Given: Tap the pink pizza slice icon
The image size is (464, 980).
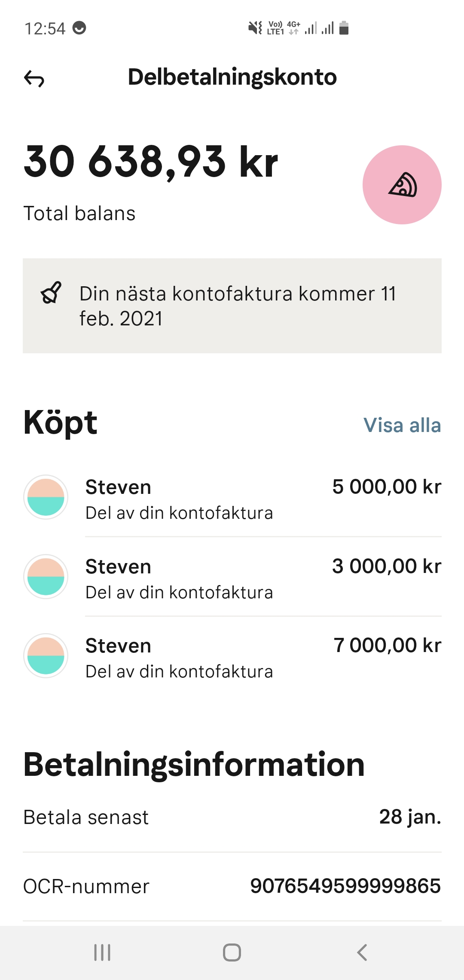Looking at the screenshot, I should pos(402,185).
